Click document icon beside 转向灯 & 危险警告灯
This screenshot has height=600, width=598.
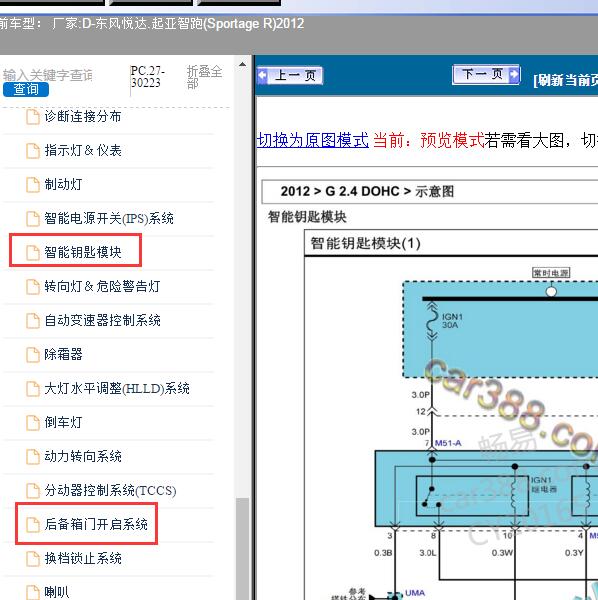(33, 287)
